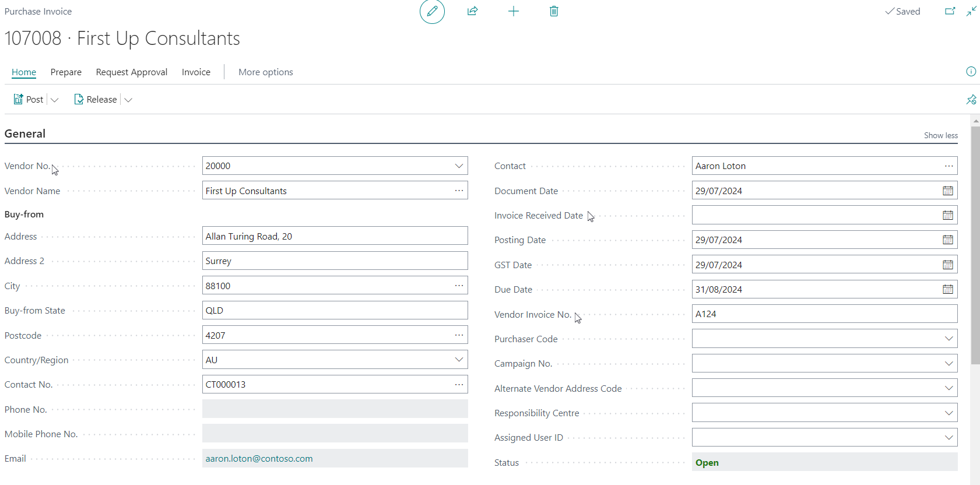Viewport: 980px width, 485px height.
Task: Click the Address input field
Action: (335, 236)
